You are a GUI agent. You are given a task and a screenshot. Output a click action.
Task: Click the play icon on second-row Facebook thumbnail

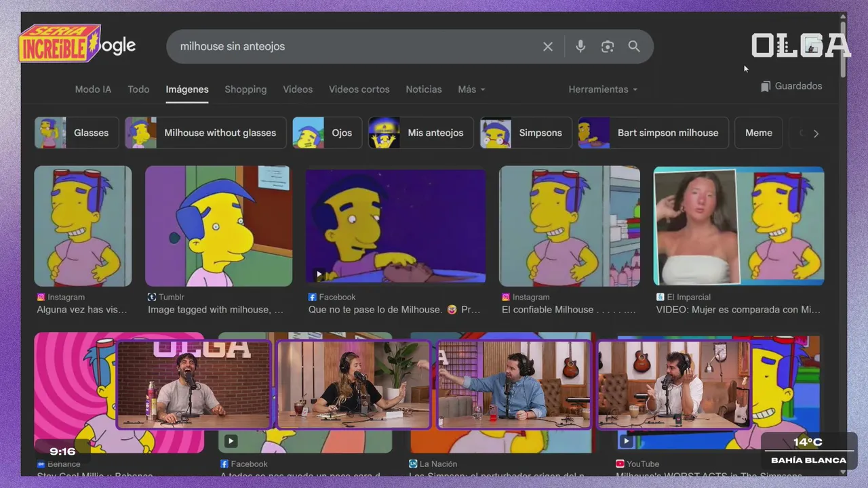(x=231, y=441)
